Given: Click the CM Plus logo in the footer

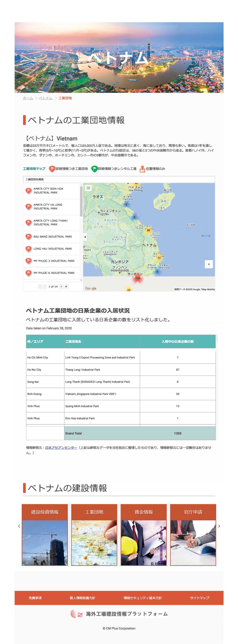Looking at the screenshot, I should 77,614.
